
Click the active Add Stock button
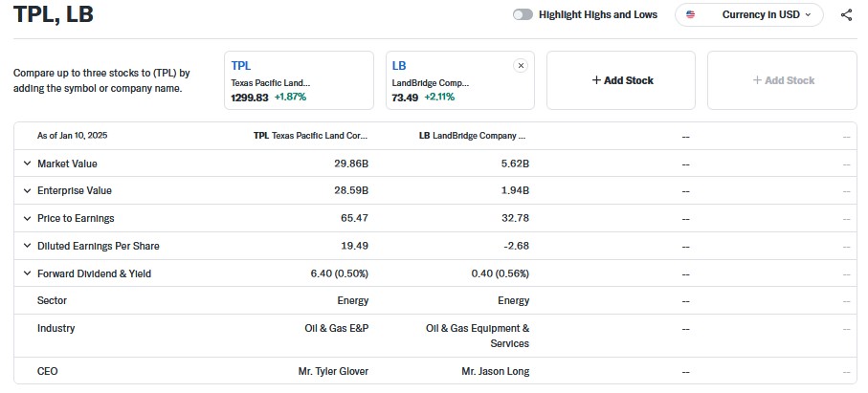pos(622,80)
